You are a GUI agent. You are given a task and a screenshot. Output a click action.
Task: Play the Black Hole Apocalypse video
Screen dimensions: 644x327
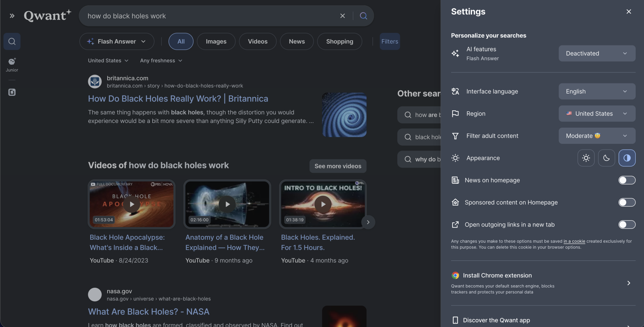(x=132, y=204)
